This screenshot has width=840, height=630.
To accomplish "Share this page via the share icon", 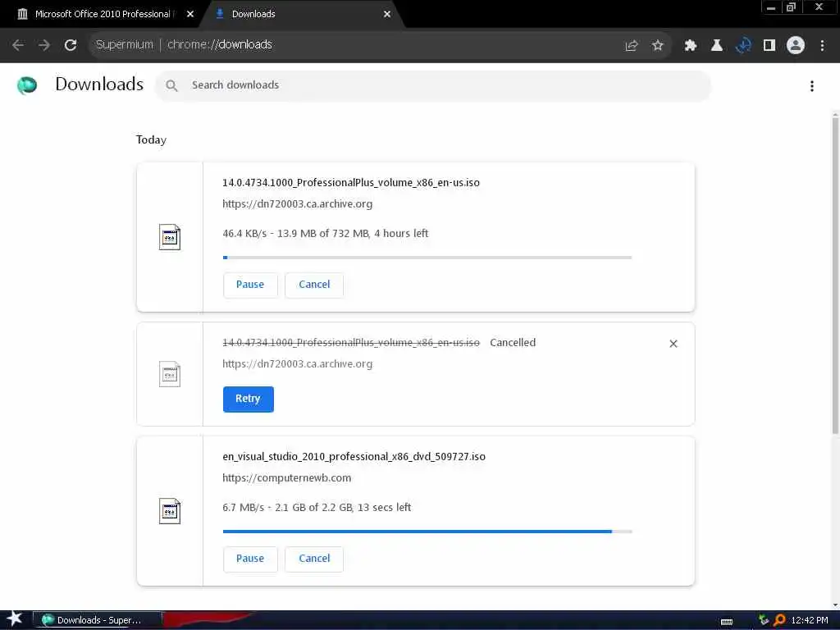I will click(632, 46).
